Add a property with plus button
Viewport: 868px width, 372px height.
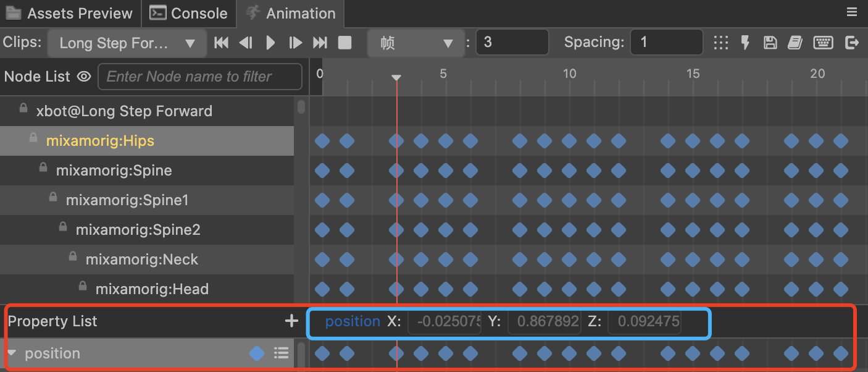pyautogui.click(x=291, y=321)
